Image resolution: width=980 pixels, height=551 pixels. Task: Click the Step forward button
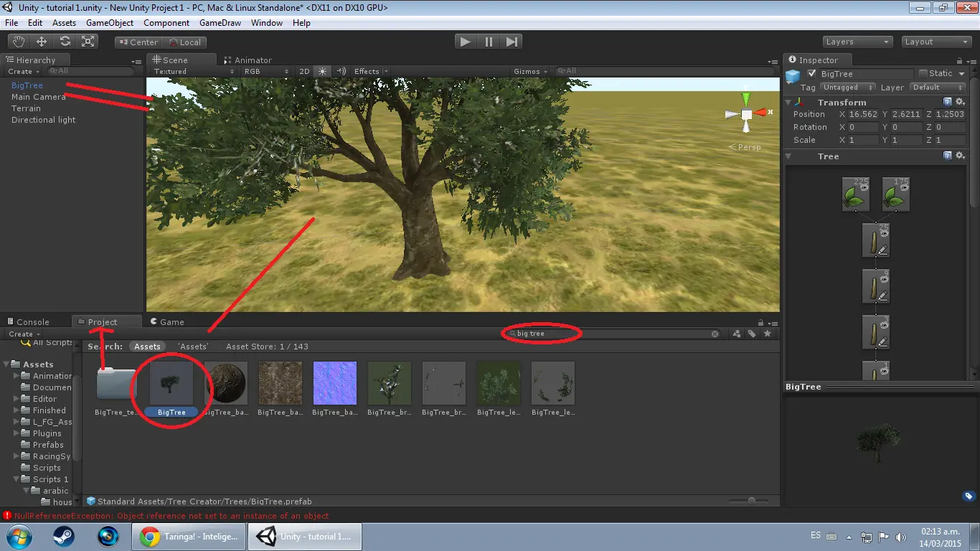point(512,42)
